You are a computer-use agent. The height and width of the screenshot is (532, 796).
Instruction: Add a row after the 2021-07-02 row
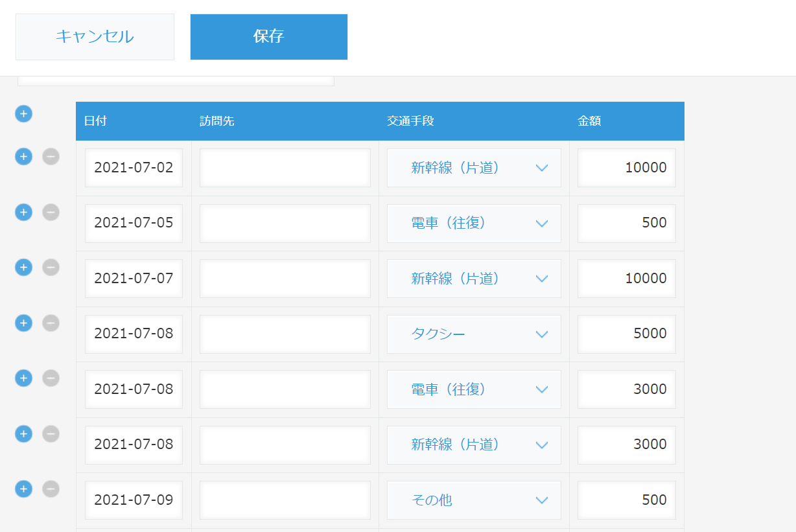pos(23,156)
